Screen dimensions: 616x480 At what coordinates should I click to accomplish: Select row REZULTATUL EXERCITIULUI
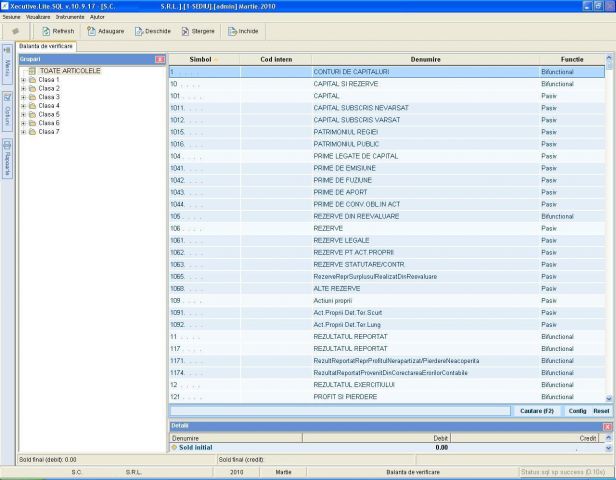click(387, 385)
